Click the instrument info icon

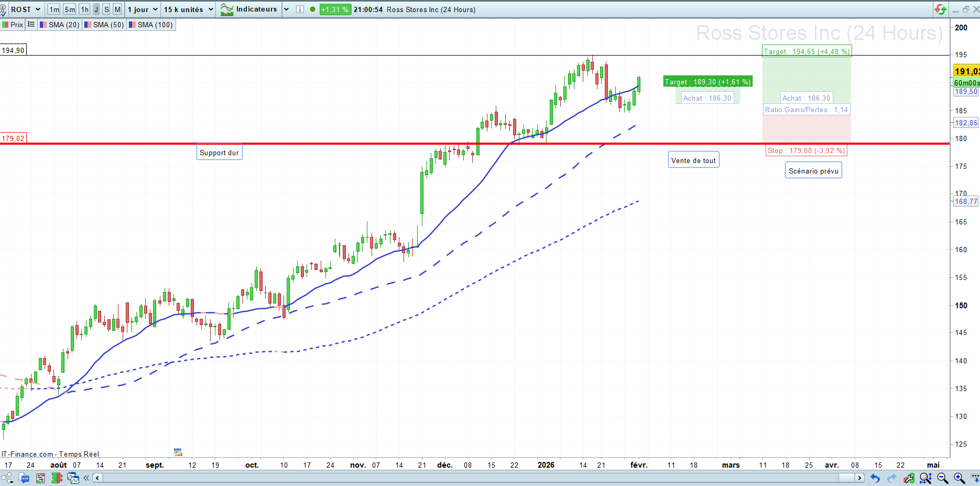point(300,9)
